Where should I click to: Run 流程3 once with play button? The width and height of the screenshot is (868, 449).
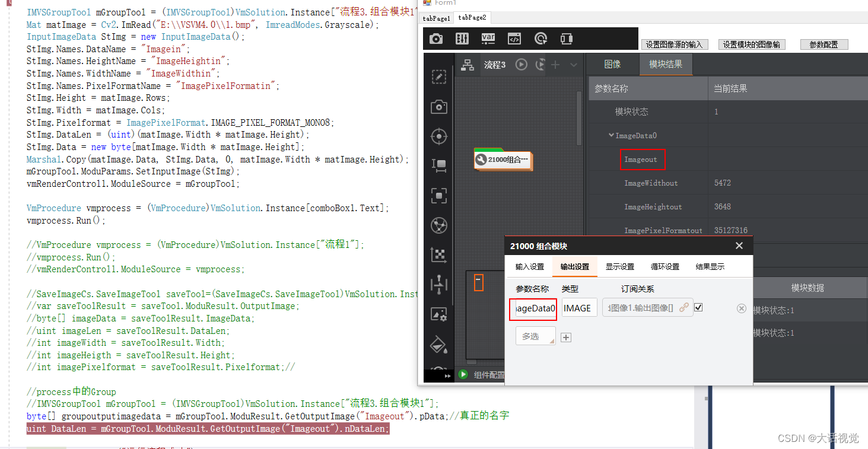click(x=522, y=65)
